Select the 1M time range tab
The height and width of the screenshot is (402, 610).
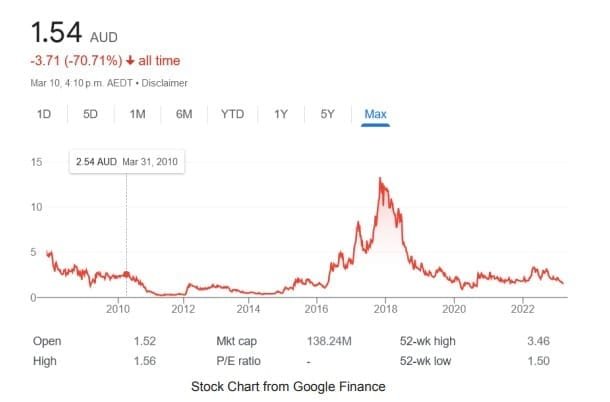click(x=137, y=114)
